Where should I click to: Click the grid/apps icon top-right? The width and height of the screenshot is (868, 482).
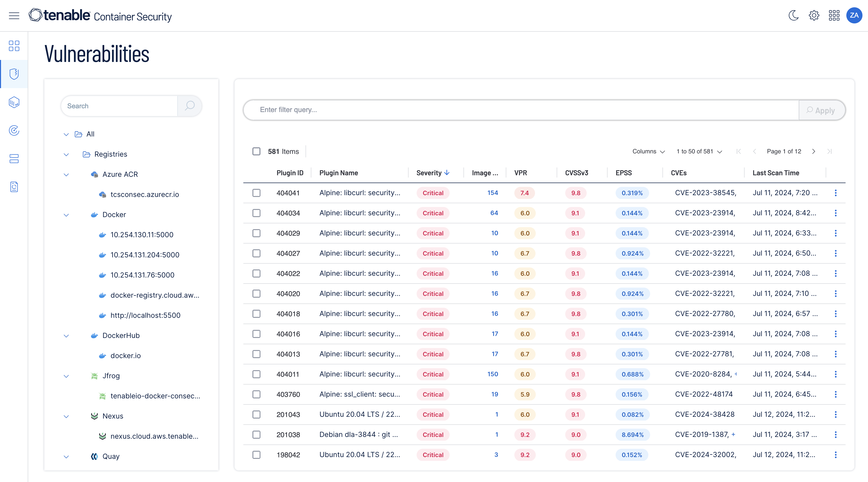pos(833,16)
